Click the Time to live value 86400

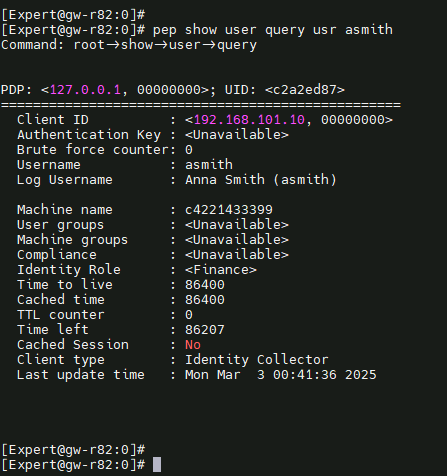coord(205,285)
